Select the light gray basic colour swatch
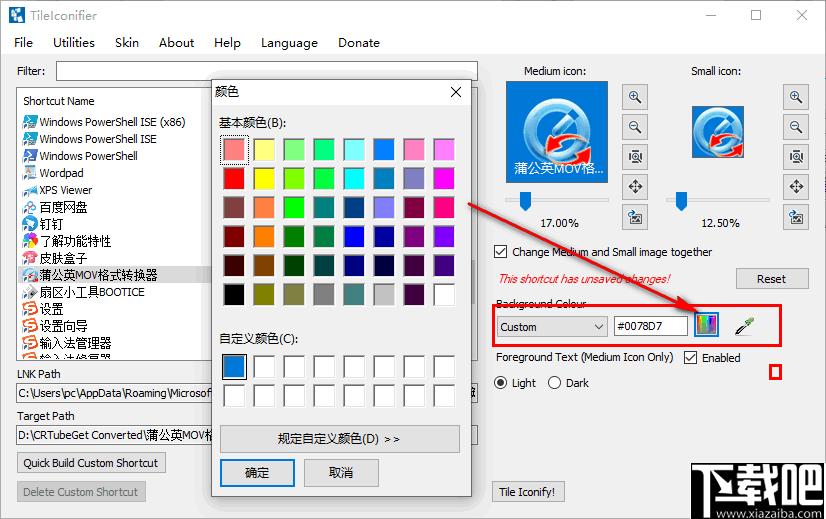The height and width of the screenshot is (519, 826). coord(384,295)
